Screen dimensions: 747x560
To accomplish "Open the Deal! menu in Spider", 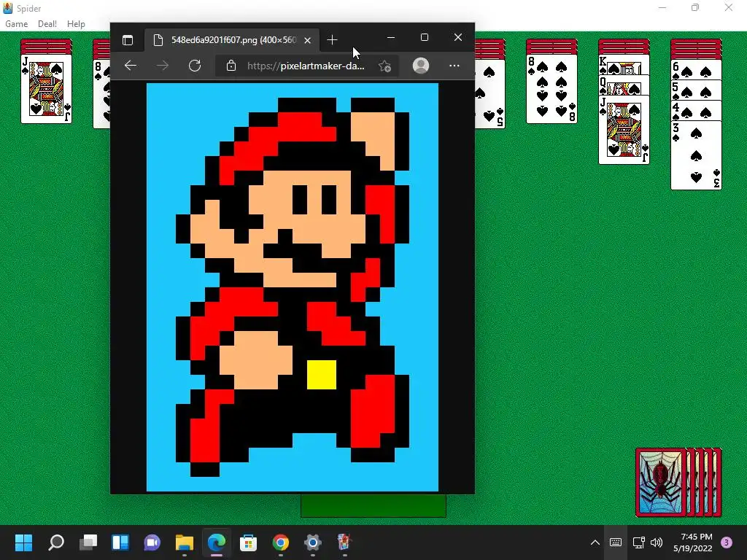I will pos(47,24).
